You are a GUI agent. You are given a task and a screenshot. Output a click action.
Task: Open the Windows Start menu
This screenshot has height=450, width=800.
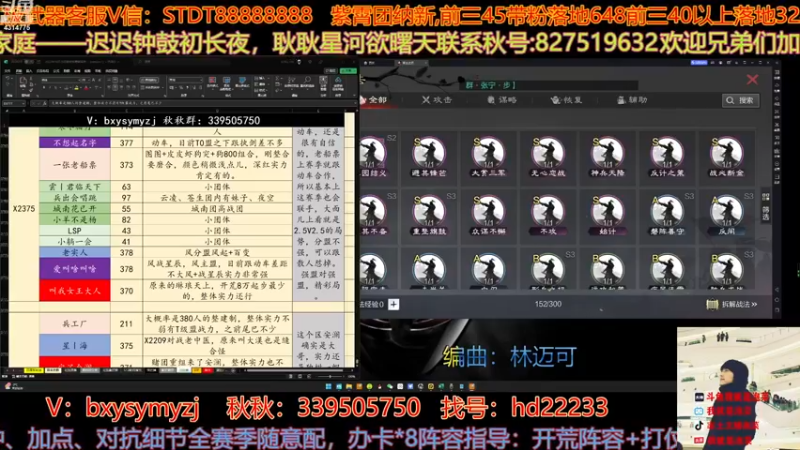(x=329, y=387)
